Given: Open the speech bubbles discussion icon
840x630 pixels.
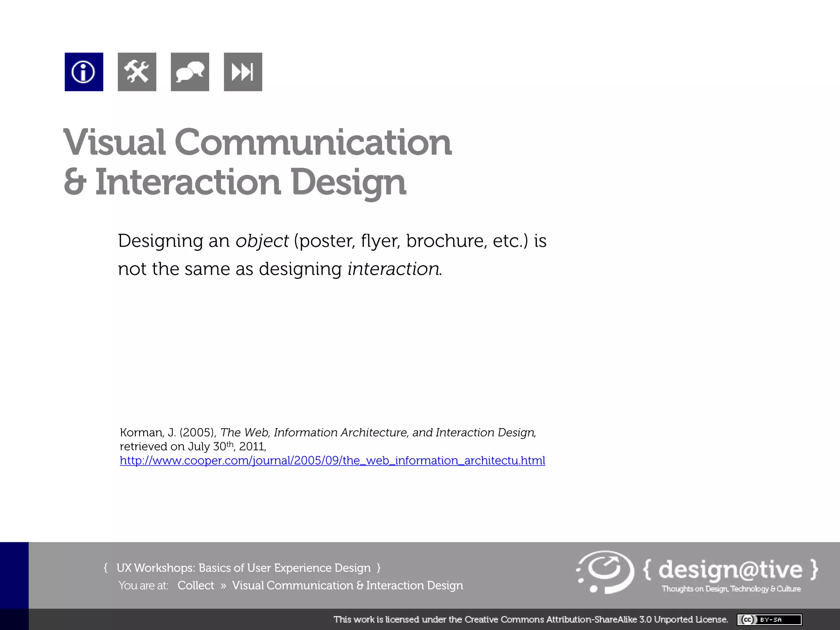Looking at the screenshot, I should tap(190, 72).
